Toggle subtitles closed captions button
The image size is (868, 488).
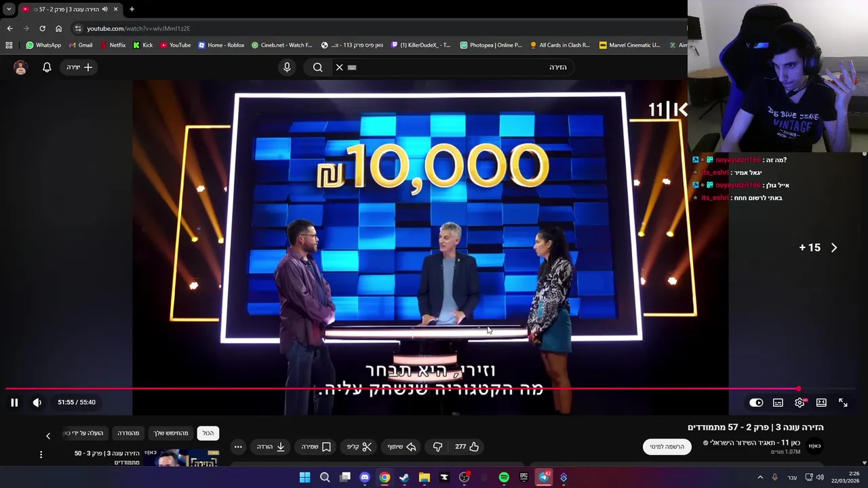click(778, 403)
